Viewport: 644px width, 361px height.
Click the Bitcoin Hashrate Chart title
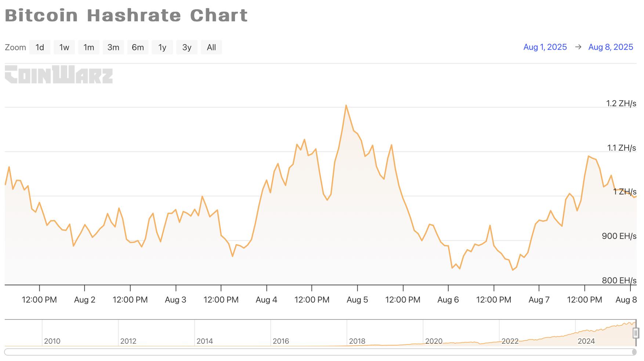click(x=126, y=15)
